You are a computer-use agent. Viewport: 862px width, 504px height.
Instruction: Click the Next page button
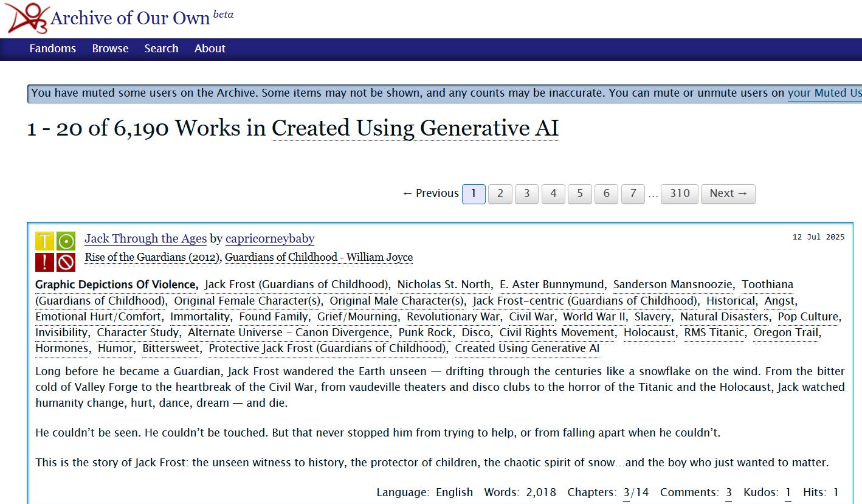tap(728, 193)
